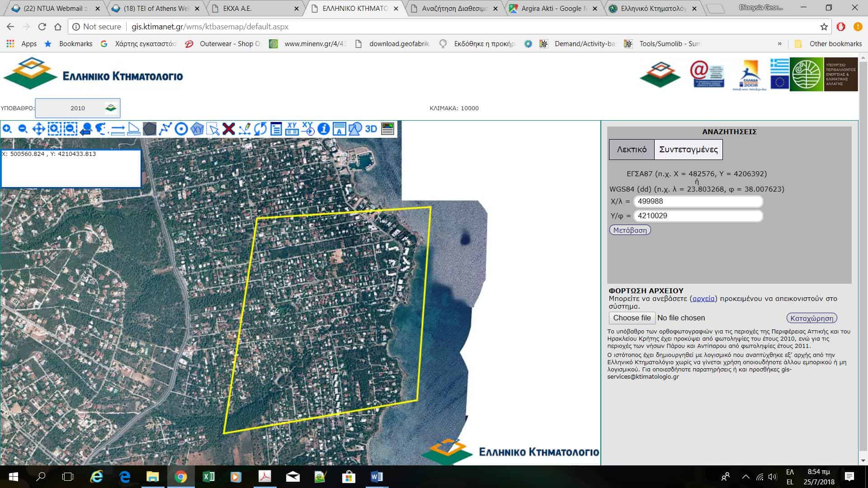Click the refresh map arrows icon
Viewport: 868px width, 488px height.
(260, 129)
